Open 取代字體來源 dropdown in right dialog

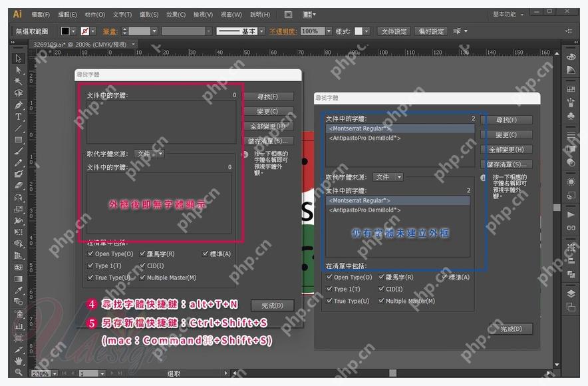tap(388, 177)
